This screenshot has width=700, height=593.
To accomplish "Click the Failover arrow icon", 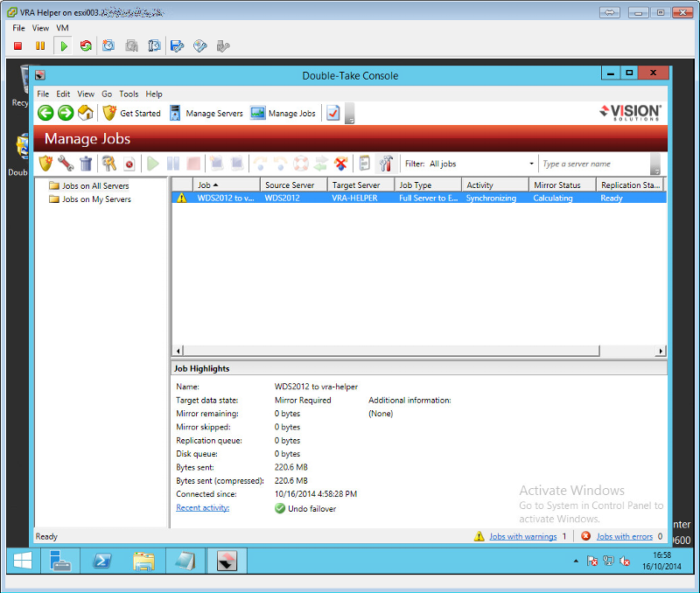I will 260,164.
